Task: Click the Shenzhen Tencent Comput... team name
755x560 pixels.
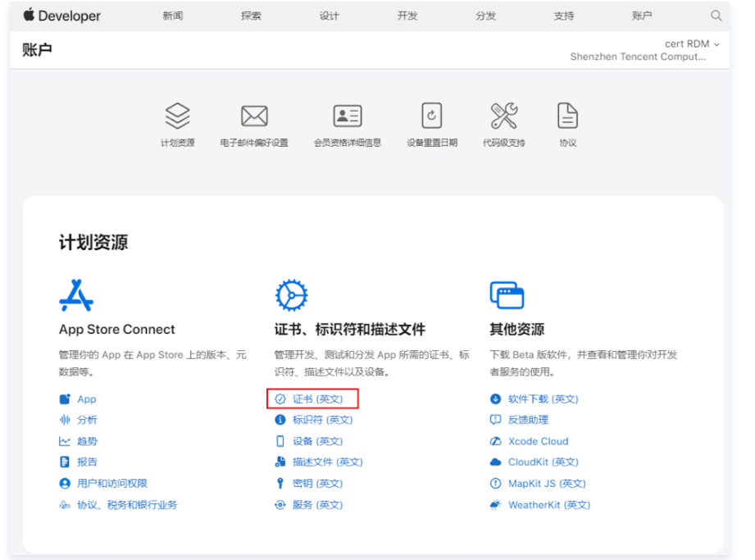Action: coord(638,57)
